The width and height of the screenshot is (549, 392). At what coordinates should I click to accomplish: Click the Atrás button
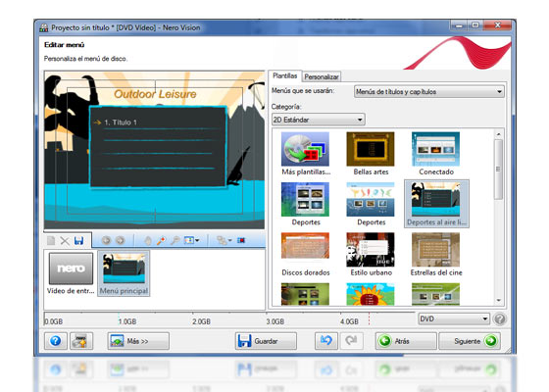[406, 341]
